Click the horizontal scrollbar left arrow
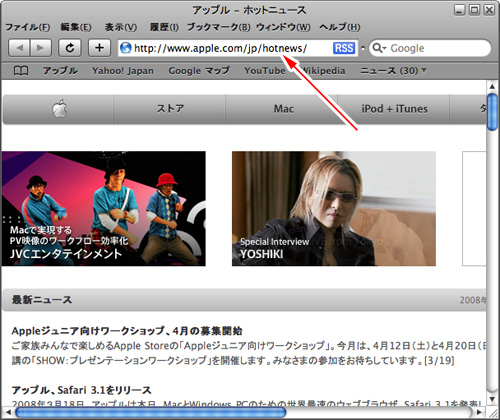Viewport: 500px width, 420px height. tap(8, 412)
